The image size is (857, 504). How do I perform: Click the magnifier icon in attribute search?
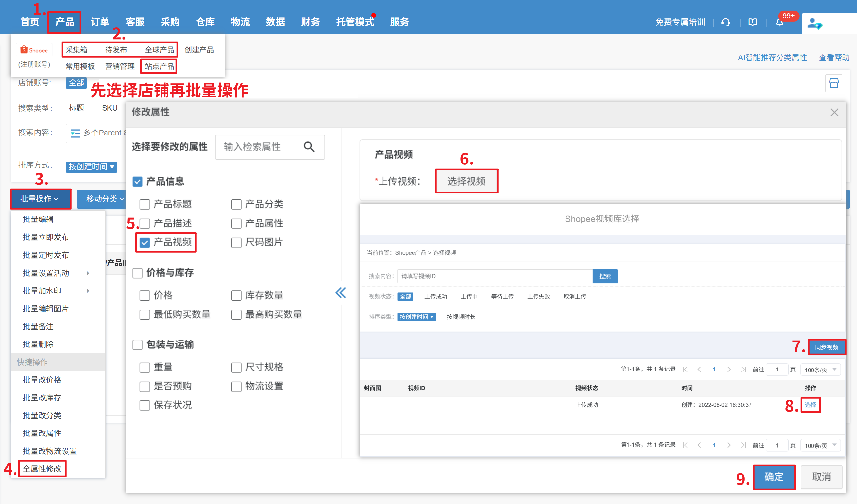(309, 147)
